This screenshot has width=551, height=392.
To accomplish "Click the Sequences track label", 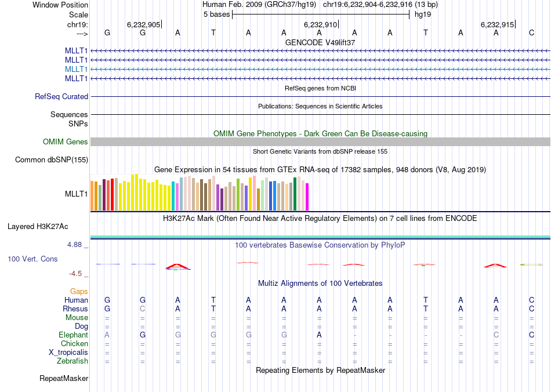I will [69, 114].
